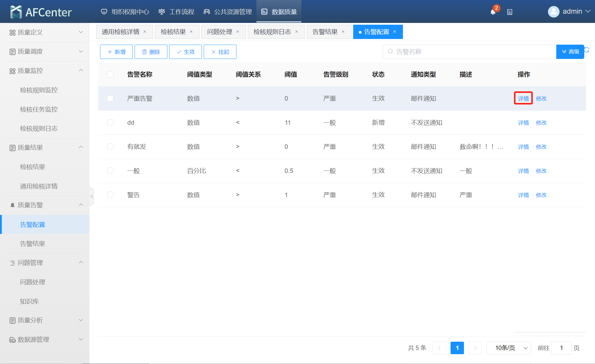Open the 10条/页 page size dropdown
The width and height of the screenshot is (595, 364).
(x=508, y=348)
